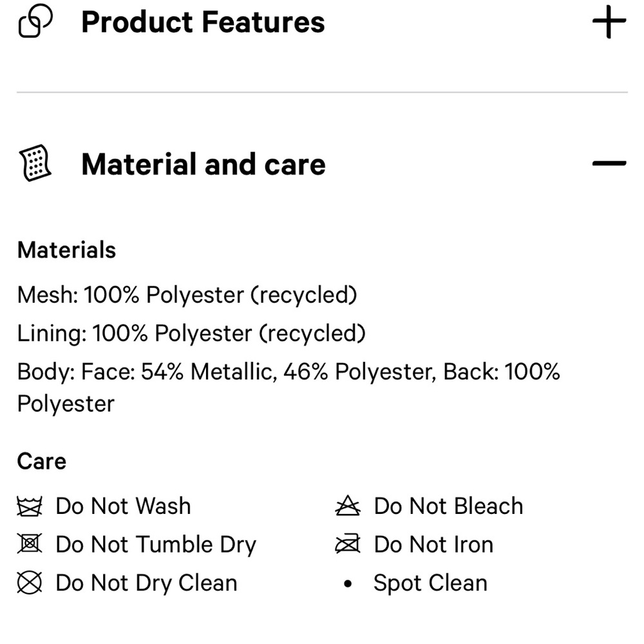Click the Materials subheading
The height and width of the screenshot is (644, 644).
[66, 250]
